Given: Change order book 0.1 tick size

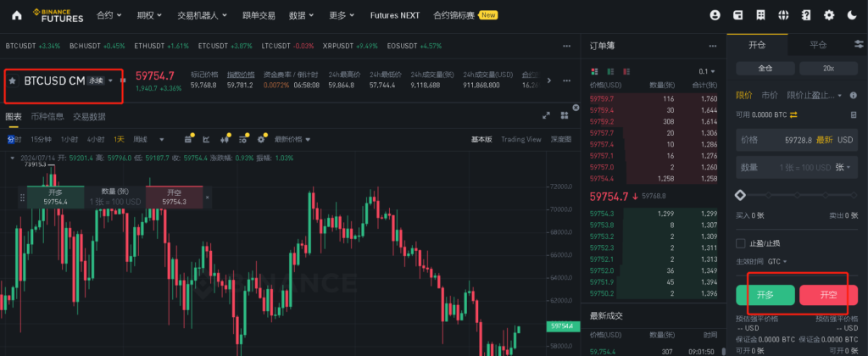Looking at the screenshot, I should tap(707, 71).
